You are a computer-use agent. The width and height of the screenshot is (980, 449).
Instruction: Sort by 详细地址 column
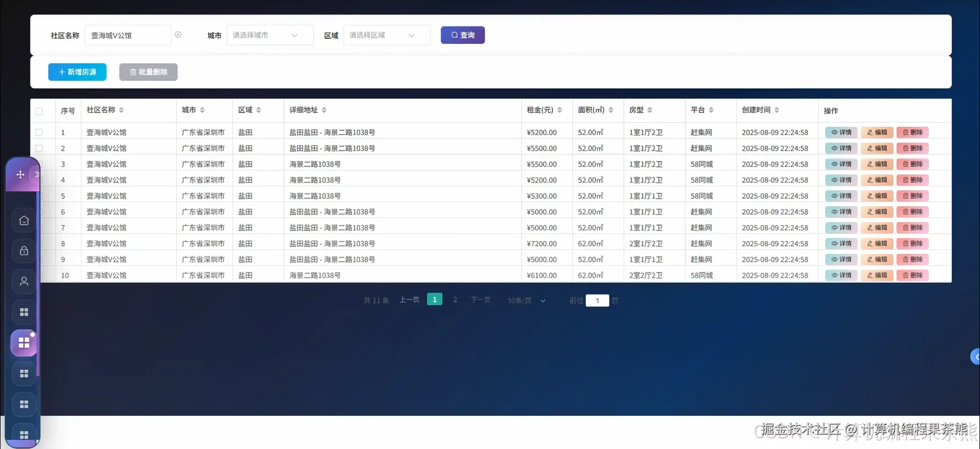324,110
